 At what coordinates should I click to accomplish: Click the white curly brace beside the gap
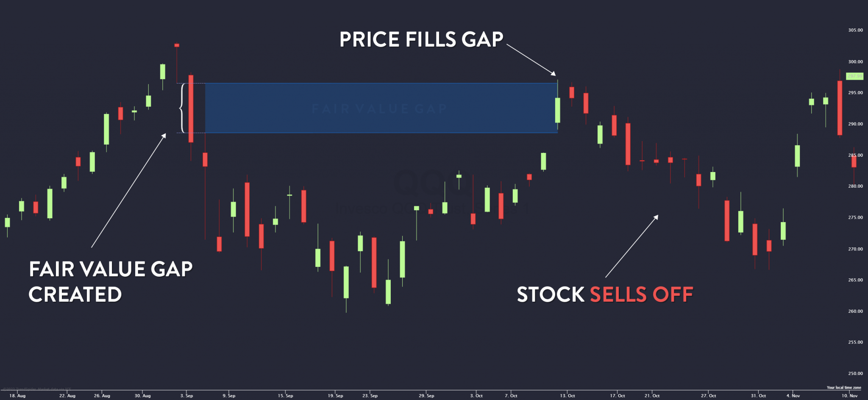183,108
